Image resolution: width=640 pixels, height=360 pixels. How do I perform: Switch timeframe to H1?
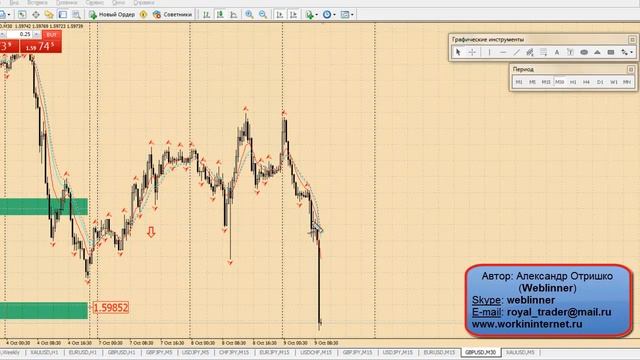coord(573,82)
